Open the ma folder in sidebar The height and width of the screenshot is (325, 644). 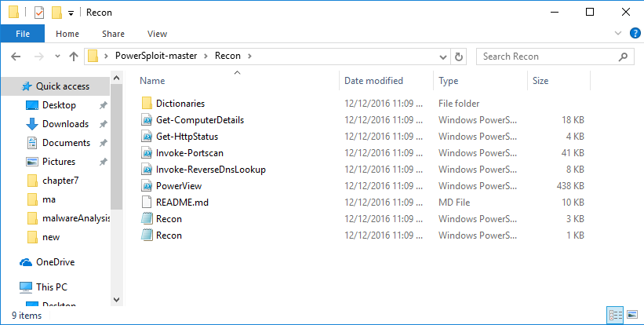click(x=49, y=199)
